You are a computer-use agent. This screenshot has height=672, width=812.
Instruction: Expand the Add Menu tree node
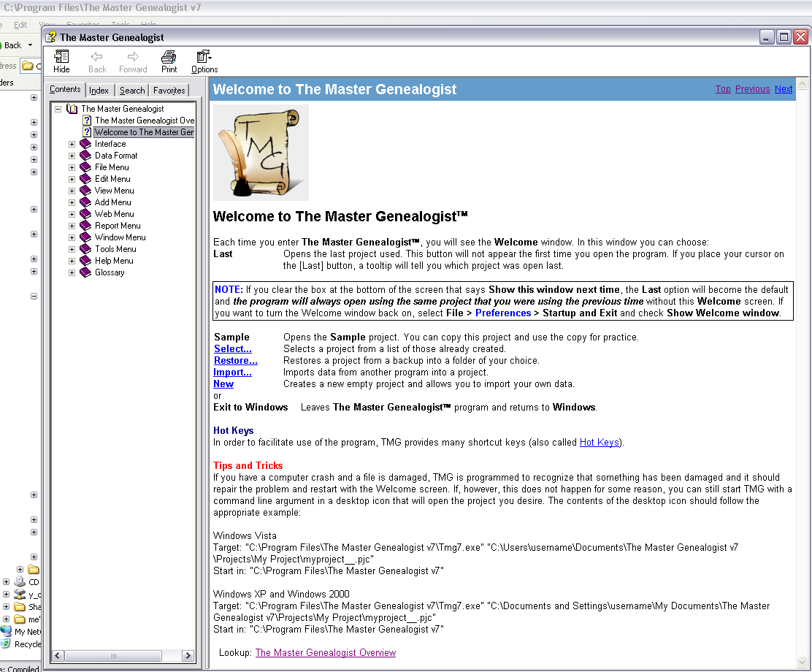coord(72,202)
